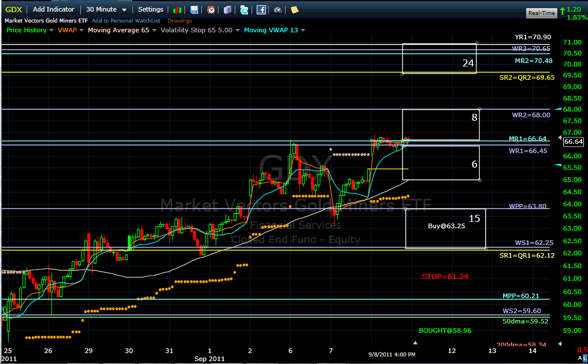Select the BOUGHT@58.96 label
Image resolution: width=588 pixels, height=364 pixels.
point(445,330)
